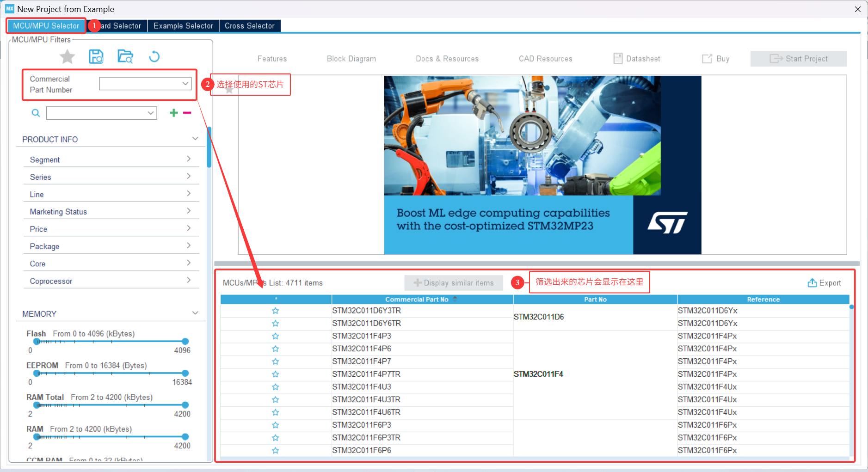Expand the Price filter
Viewport: 868px width, 472px height.
pos(189,228)
